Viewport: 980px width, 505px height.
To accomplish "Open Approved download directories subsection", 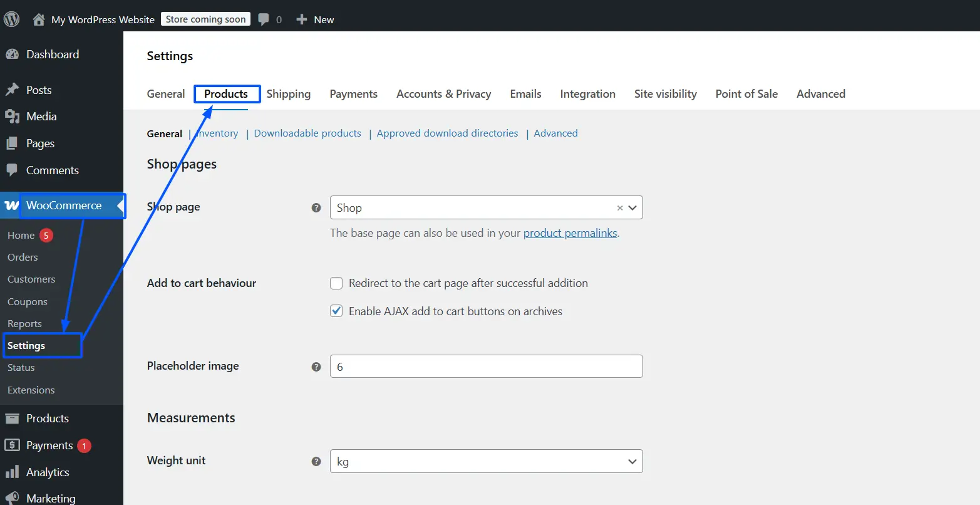I will coord(448,133).
